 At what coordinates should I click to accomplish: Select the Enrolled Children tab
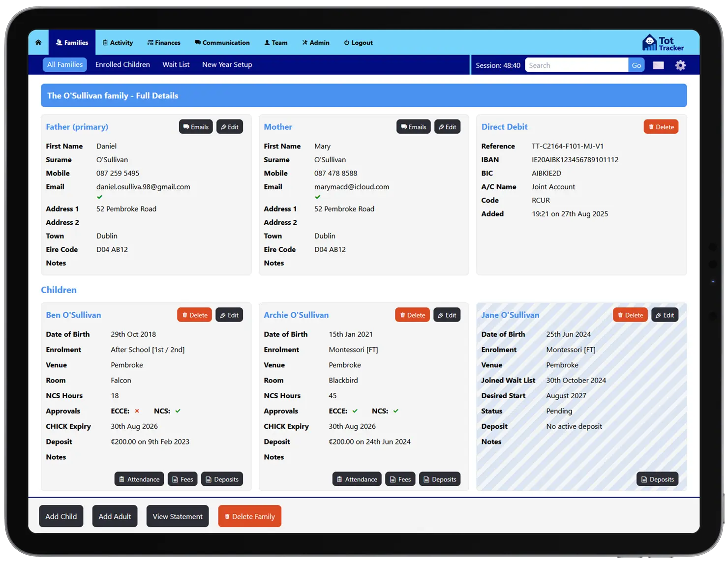coord(122,64)
